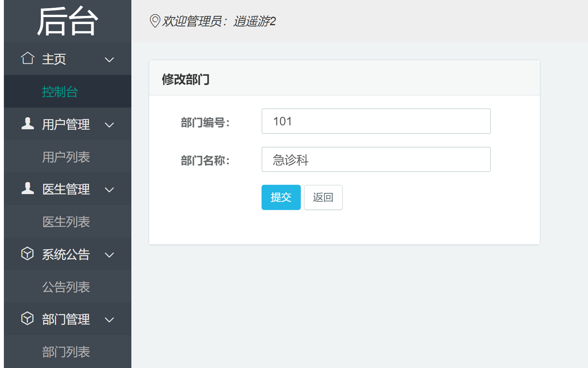The width and height of the screenshot is (588, 368).
Task: Collapse the 主页 menu using its chevron
Action: pyautogui.click(x=110, y=60)
